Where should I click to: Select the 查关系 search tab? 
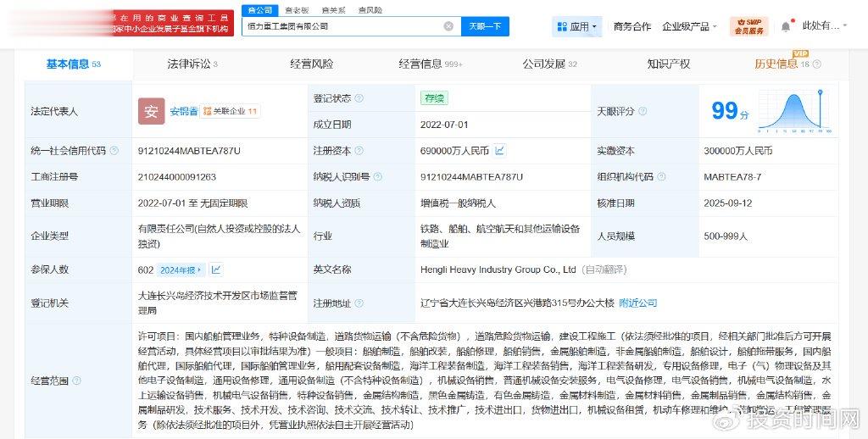pyautogui.click(x=332, y=10)
